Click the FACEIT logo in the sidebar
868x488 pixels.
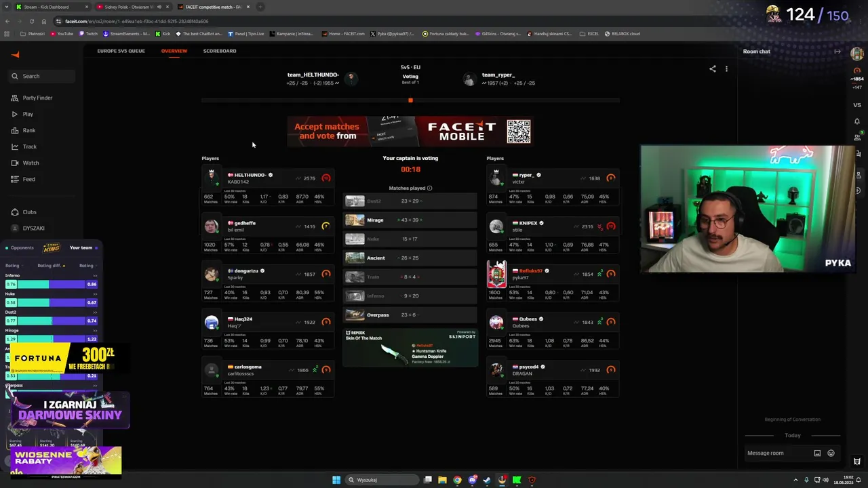[x=16, y=55]
